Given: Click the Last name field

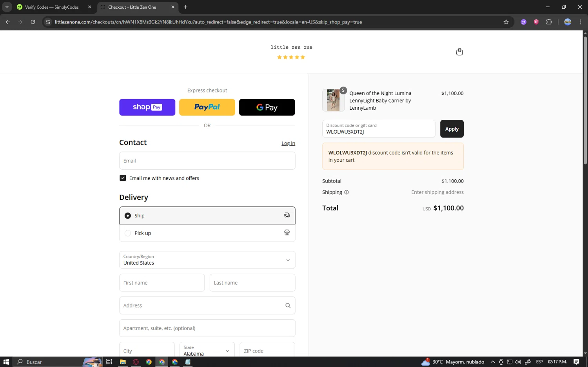Looking at the screenshot, I should 252,283.
